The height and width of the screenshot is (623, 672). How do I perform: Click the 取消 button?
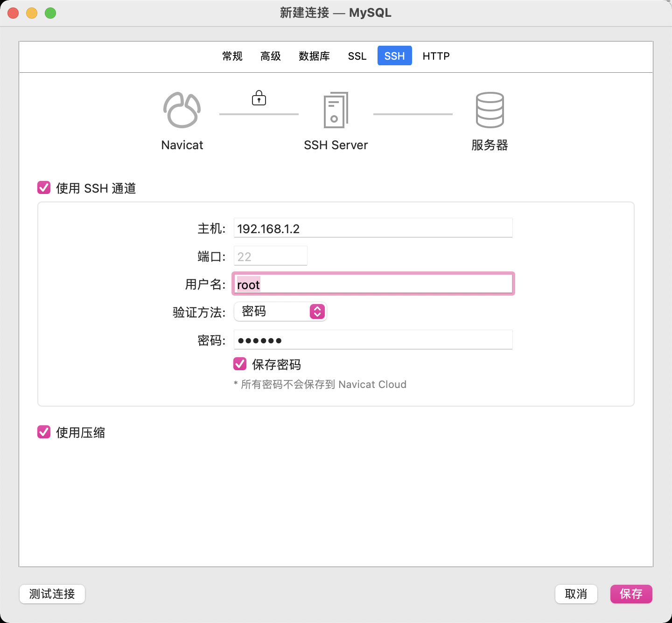tap(576, 594)
